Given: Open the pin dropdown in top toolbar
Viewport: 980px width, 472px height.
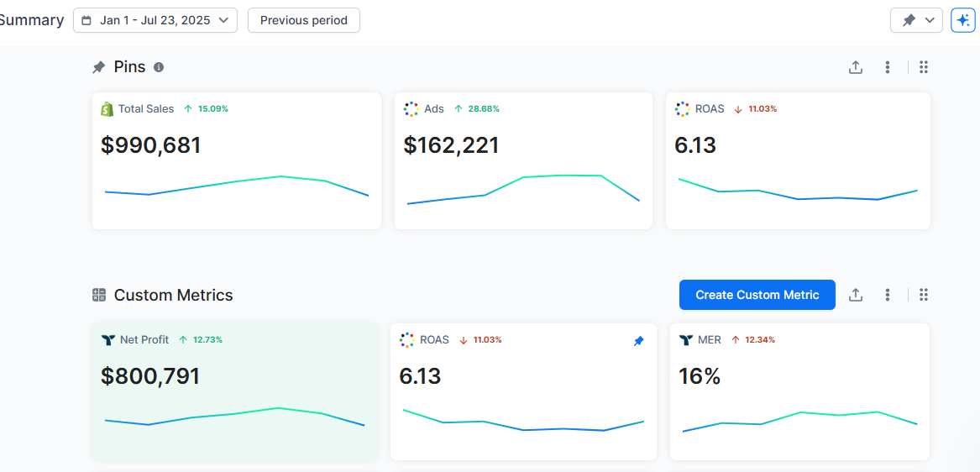Looking at the screenshot, I should [916, 20].
